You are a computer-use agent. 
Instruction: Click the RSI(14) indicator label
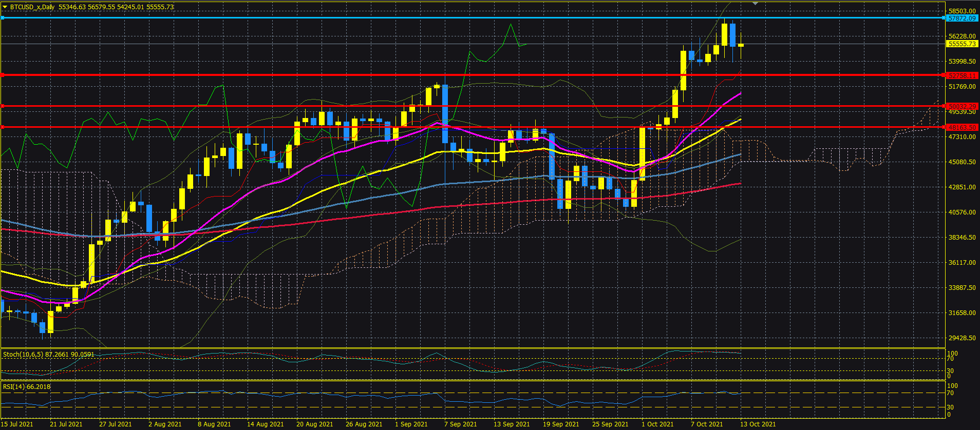27,386
